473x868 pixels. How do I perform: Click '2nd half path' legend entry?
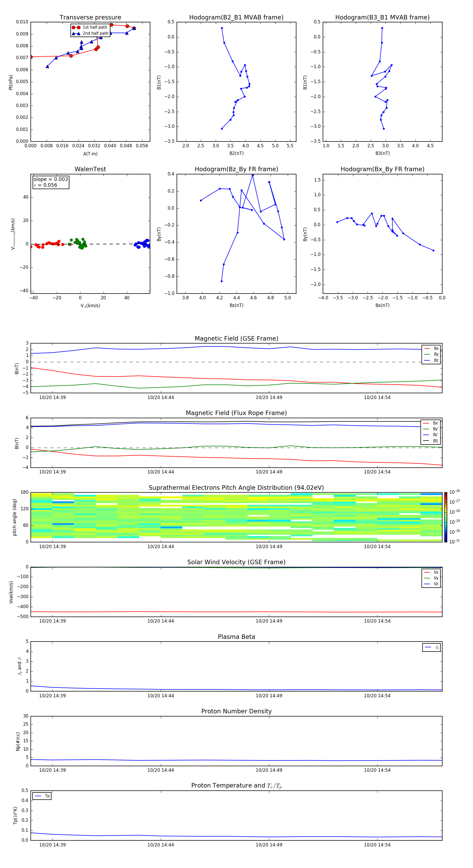90,33
